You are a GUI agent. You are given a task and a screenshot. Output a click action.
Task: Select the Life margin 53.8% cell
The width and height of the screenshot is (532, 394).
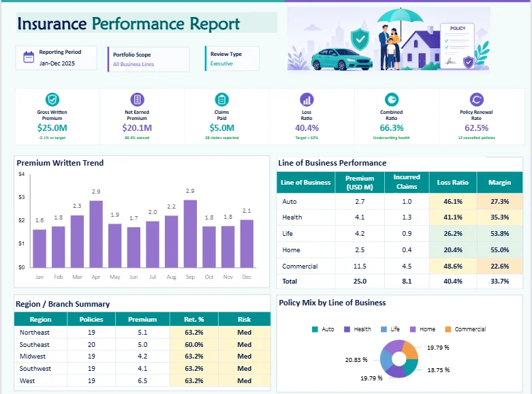click(500, 234)
